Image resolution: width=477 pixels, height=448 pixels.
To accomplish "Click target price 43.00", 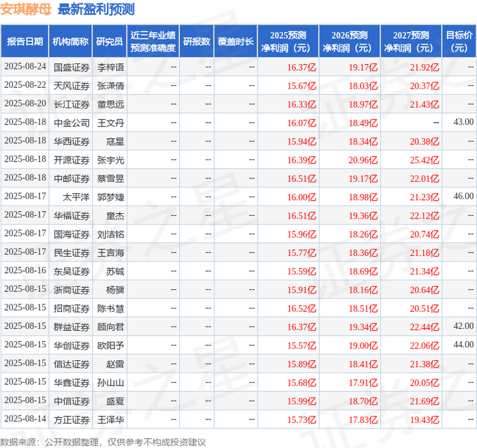I will click(463, 122).
